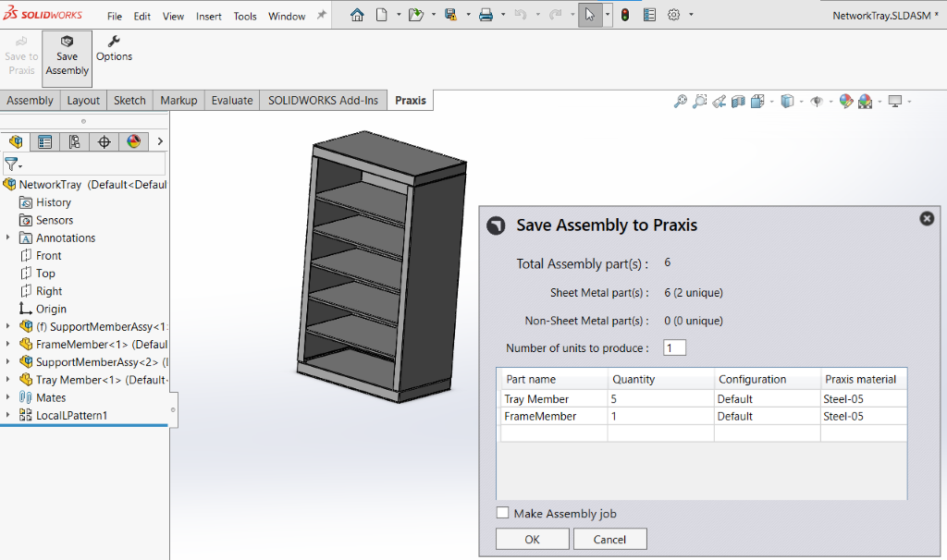
Task: Open the Insert menu
Action: pyautogui.click(x=208, y=17)
